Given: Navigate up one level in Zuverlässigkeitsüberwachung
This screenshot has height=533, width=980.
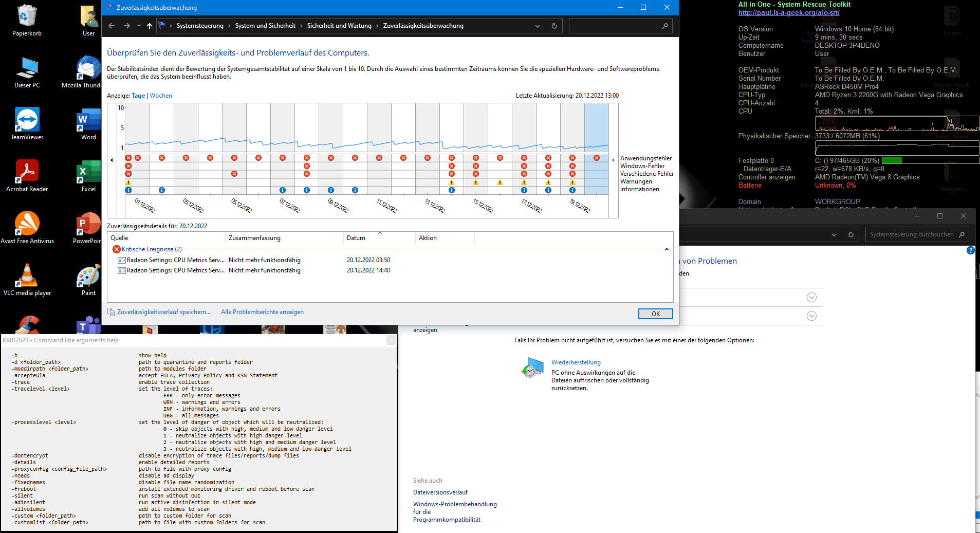Looking at the screenshot, I should (150, 26).
